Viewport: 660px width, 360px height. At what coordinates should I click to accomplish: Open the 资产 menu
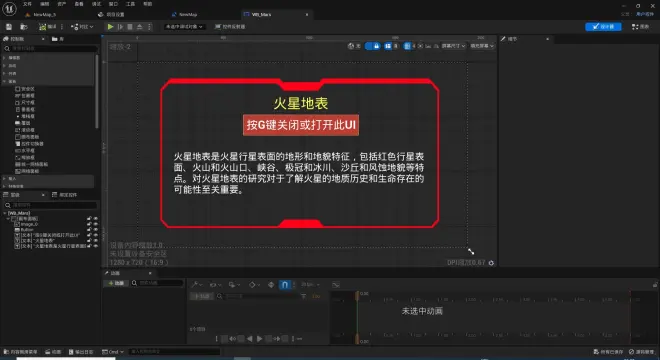point(62,4)
